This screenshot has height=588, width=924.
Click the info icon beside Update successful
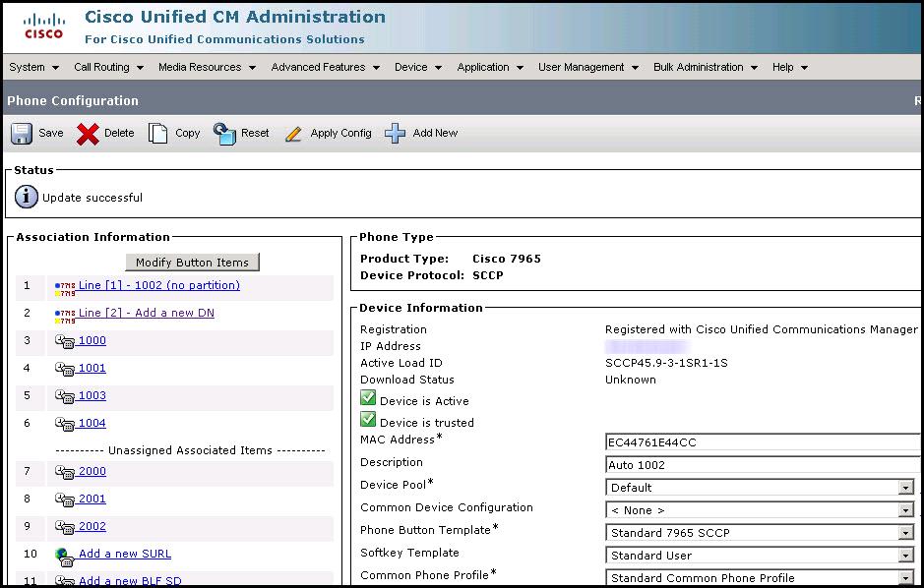coord(26,197)
